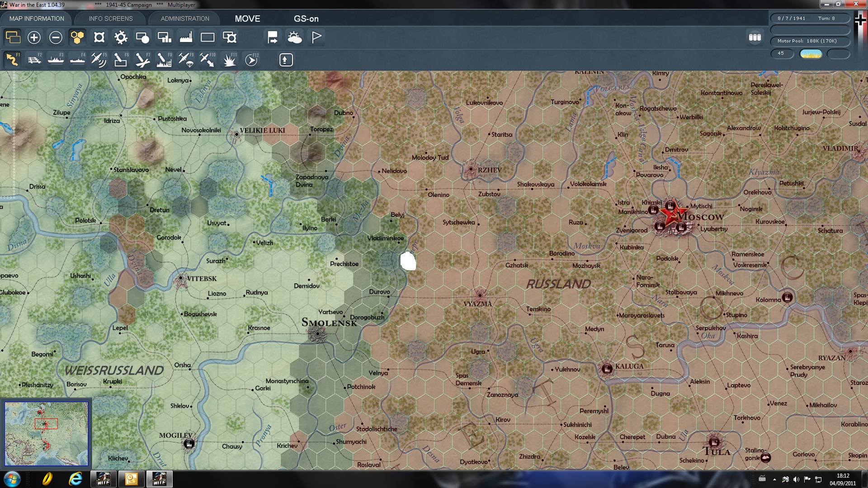Click the Kolomna factory marker
This screenshot has width=868, height=488.
788,297
